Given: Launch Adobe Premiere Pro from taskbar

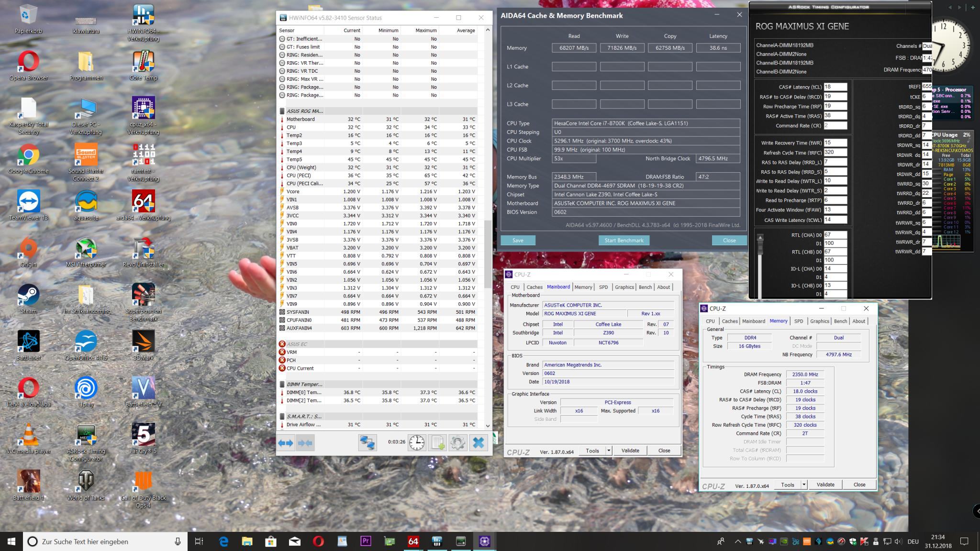Looking at the screenshot, I should click(x=366, y=541).
